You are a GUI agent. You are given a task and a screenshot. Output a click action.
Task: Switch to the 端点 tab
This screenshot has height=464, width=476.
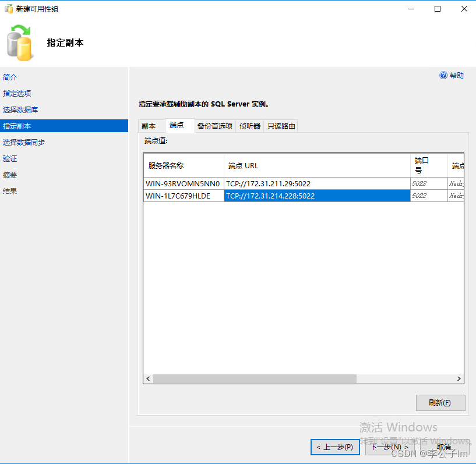coord(179,125)
